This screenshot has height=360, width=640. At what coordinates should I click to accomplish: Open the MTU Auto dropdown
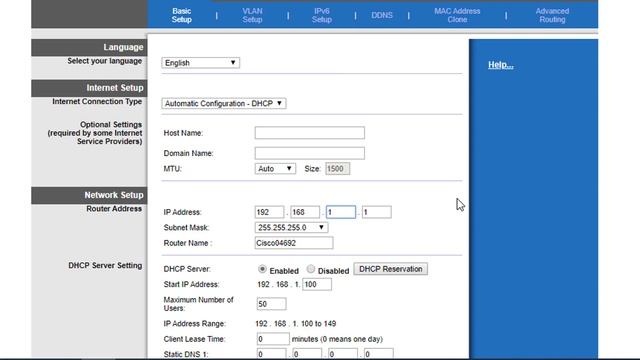[x=275, y=169]
